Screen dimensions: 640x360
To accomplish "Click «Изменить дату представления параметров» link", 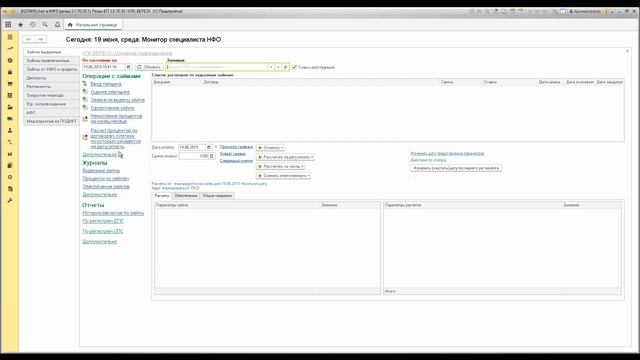I will point(447,153).
